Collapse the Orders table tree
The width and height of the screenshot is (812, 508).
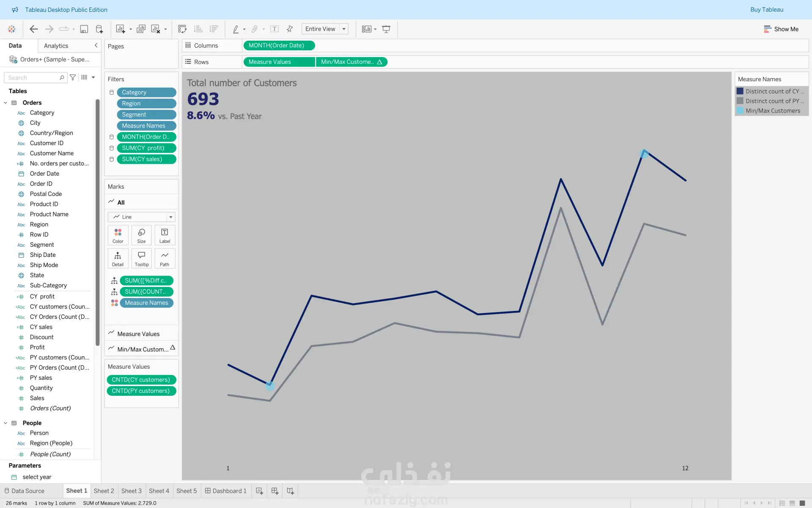(x=5, y=103)
